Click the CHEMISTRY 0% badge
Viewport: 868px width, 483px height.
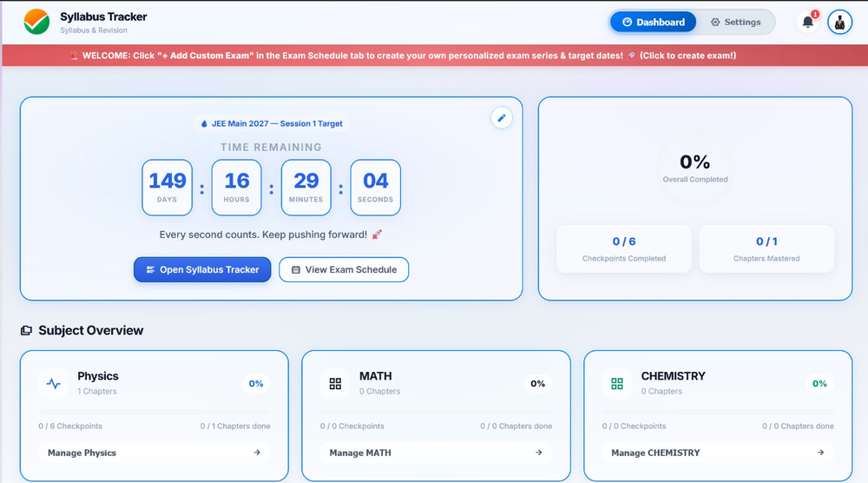pyautogui.click(x=819, y=383)
